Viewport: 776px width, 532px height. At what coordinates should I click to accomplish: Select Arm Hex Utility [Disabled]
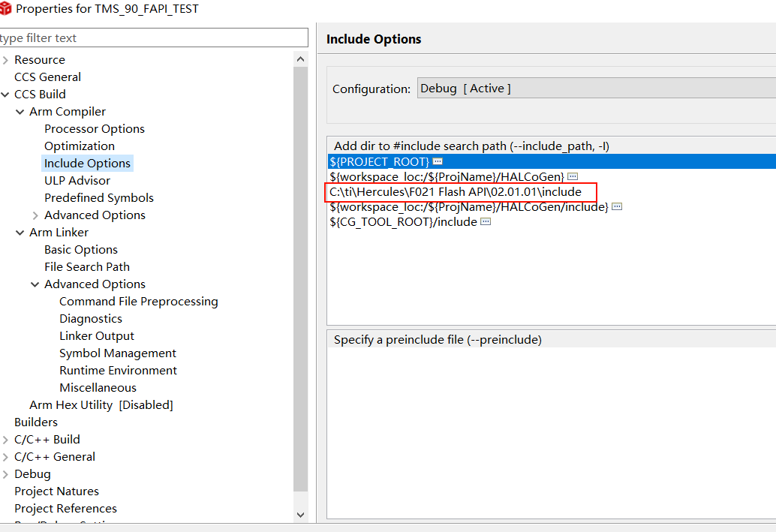point(101,405)
